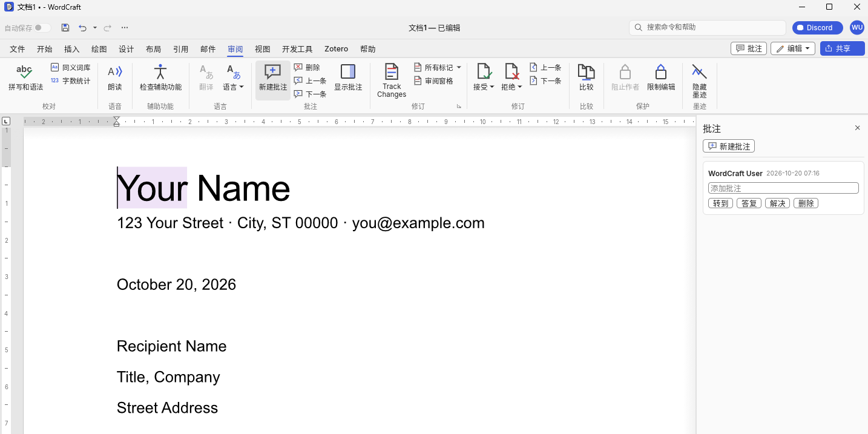Switch to the 插入 tab
Image resolution: width=868 pixels, height=434 pixels.
coord(72,49)
